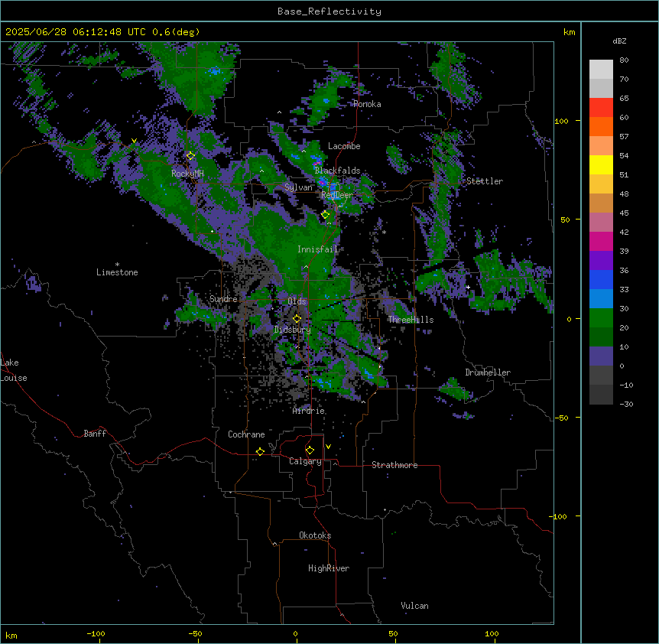Click the RockyMH label

pos(187,174)
